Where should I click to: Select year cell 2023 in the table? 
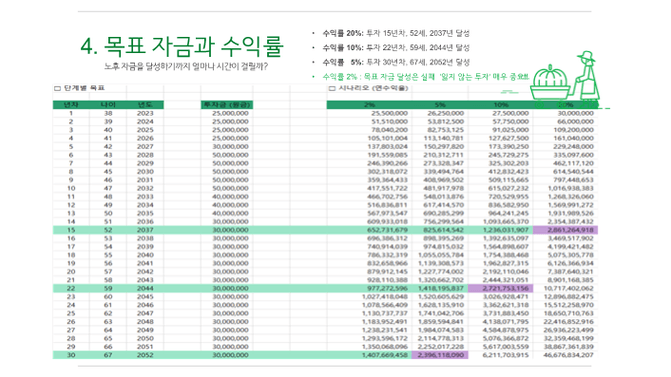tap(145, 113)
